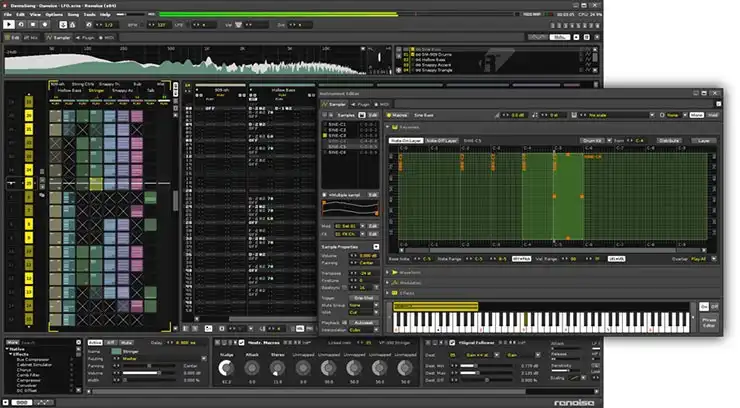Open Sampler tab in Instrument Editor
The image size is (740, 408).
[334, 104]
